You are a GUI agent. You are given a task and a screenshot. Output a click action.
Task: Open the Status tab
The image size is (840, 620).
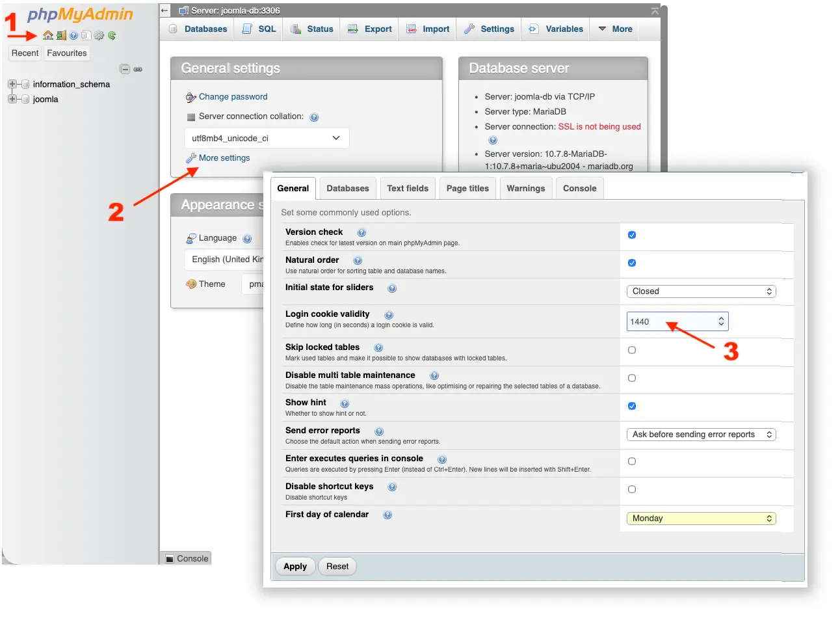[312, 29]
